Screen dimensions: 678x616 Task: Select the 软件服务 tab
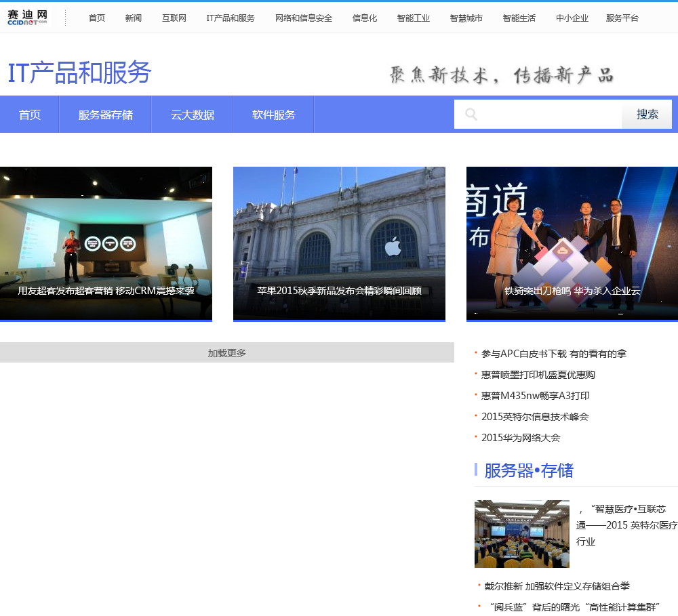click(273, 115)
